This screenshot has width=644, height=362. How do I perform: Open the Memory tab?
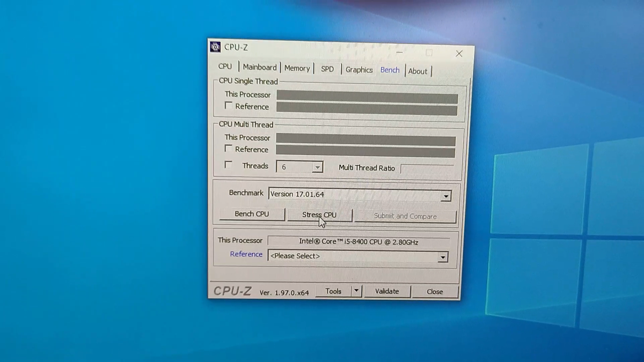(297, 68)
